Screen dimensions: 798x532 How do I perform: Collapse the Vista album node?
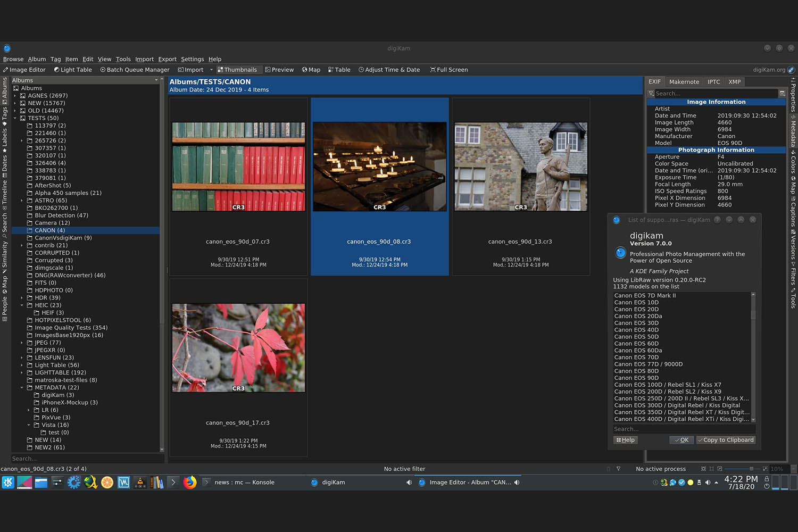pos(29,425)
